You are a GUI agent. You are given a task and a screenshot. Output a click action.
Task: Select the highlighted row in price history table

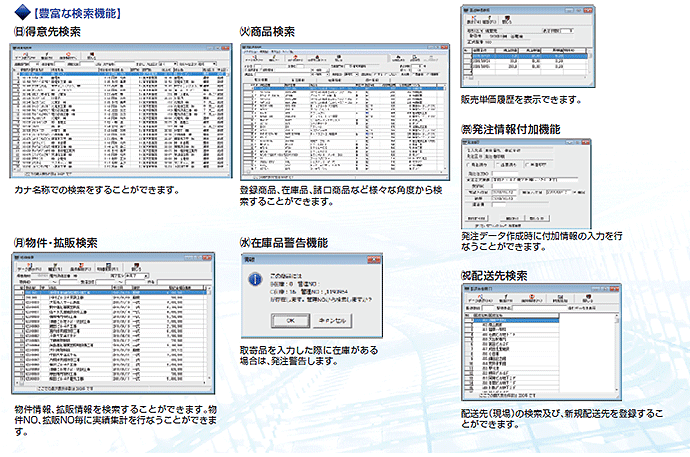[529, 56]
